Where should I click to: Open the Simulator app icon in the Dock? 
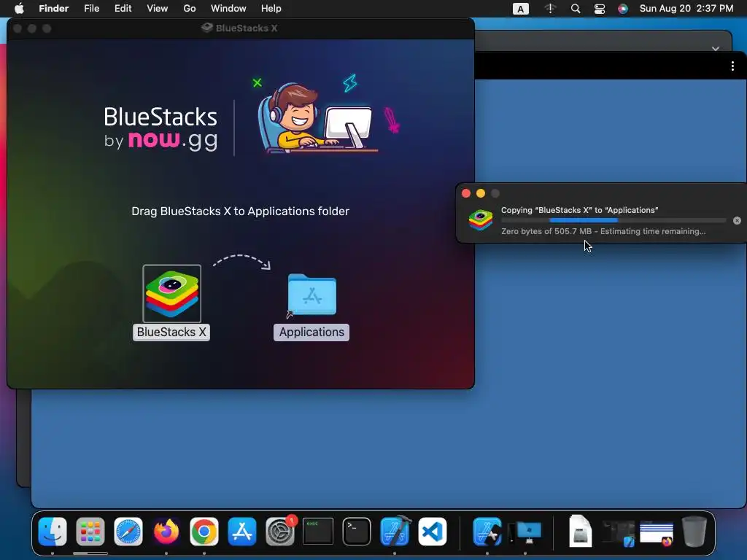click(x=487, y=532)
